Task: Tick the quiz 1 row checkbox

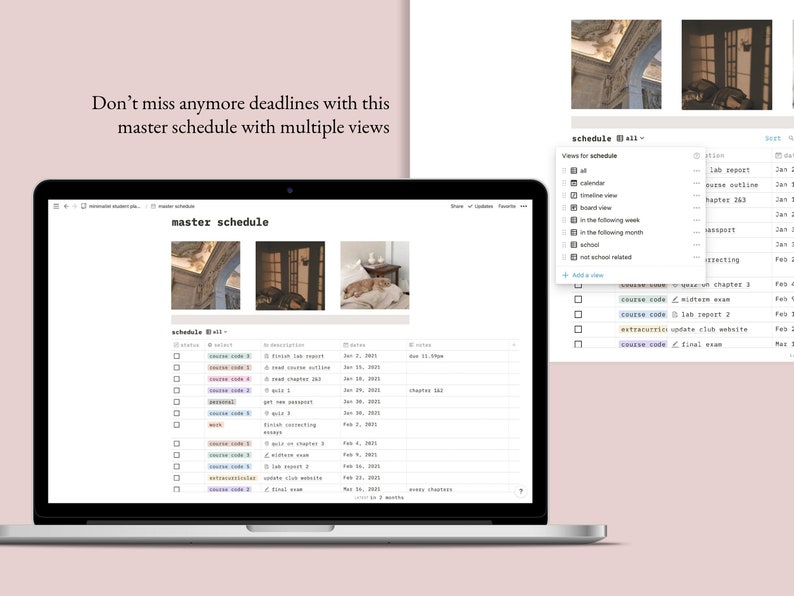Action: pos(177,390)
